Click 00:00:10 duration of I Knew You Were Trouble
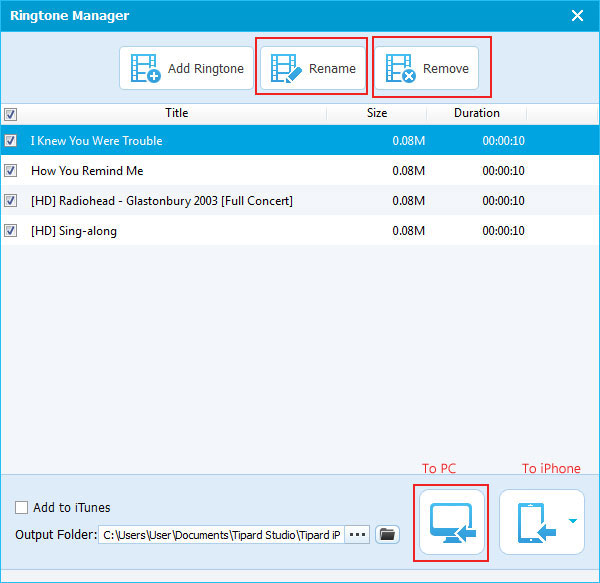600x583 pixels. (504, 141)
